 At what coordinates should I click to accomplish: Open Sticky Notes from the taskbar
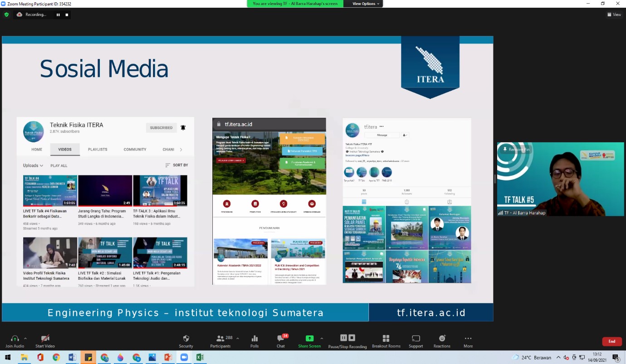click(88, 357)
